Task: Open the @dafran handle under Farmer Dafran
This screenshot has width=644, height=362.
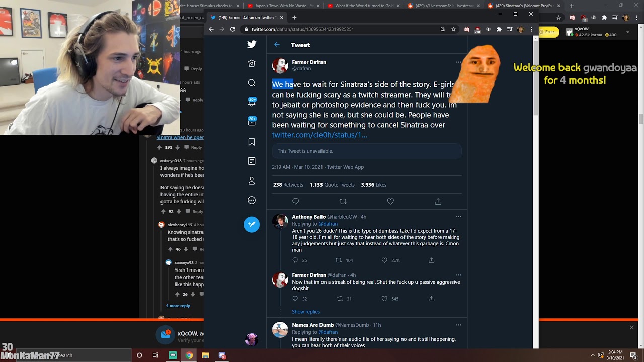Action: [301, 69]
